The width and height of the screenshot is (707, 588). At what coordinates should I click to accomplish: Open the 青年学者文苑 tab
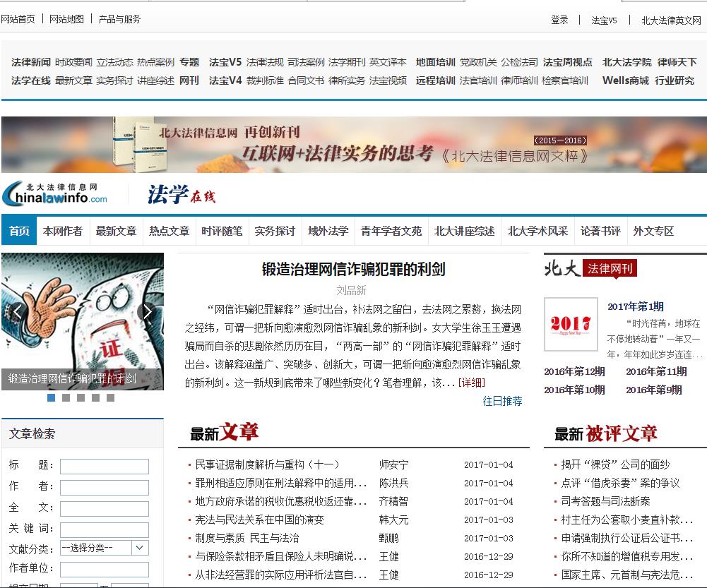[391, 231]
